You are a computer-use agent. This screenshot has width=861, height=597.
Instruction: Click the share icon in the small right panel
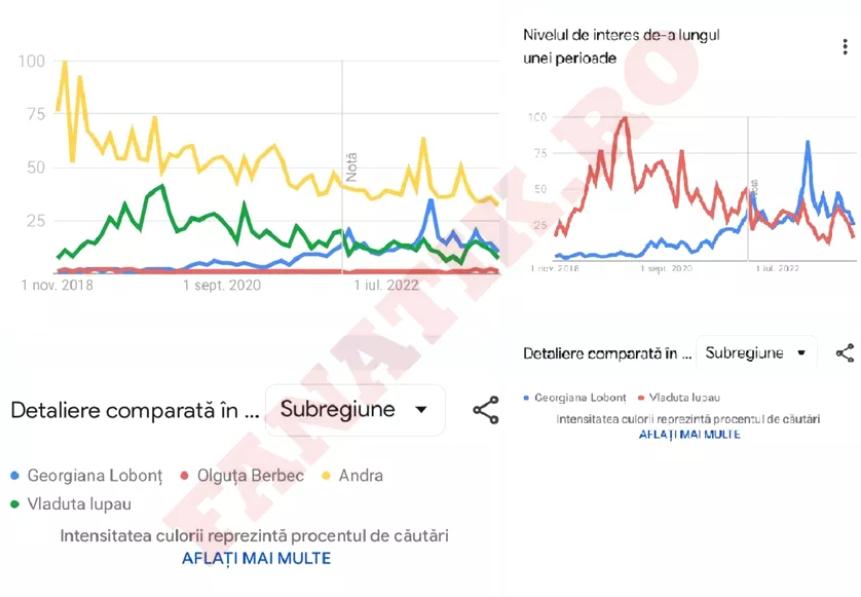[x=845, y=353]
